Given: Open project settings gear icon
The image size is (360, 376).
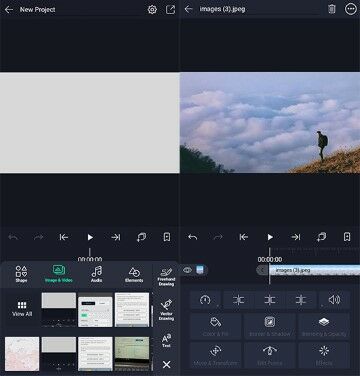Looking at the screenshot, I should [152, 9].
